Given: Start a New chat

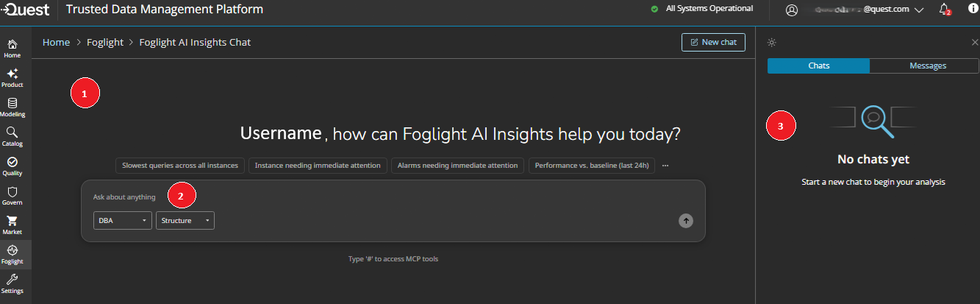Looking at the screenshot, I should pyautogui.click(x=713, y=42).
